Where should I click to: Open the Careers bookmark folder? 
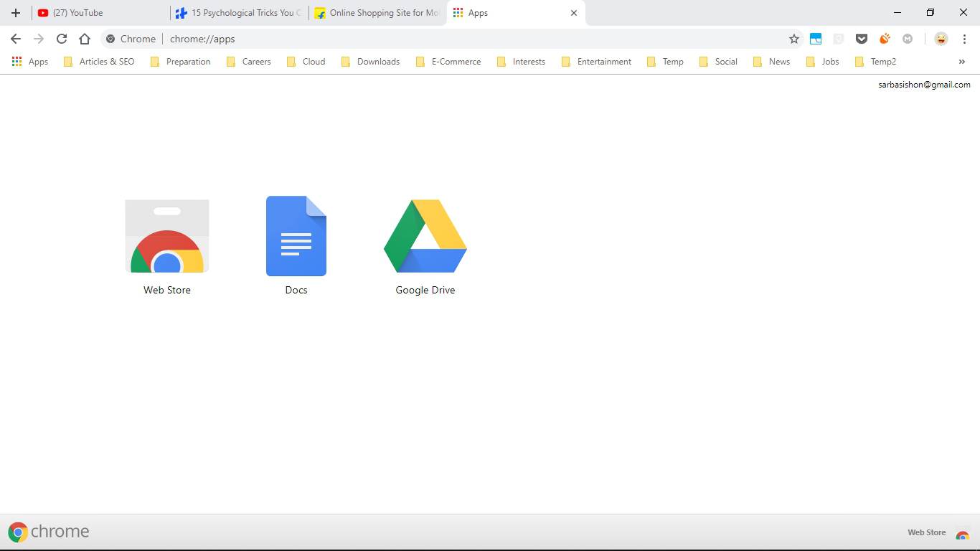click(x=248, y=62)
